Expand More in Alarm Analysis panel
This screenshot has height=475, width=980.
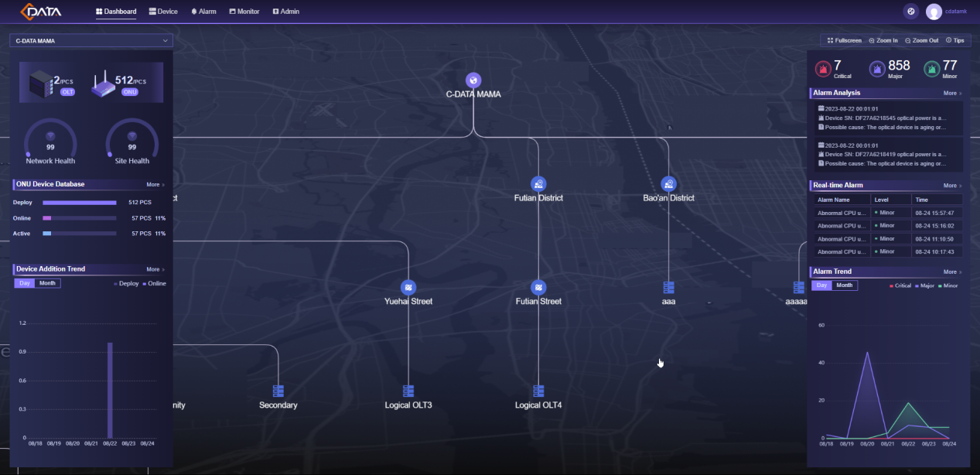[x=952, y=93]
